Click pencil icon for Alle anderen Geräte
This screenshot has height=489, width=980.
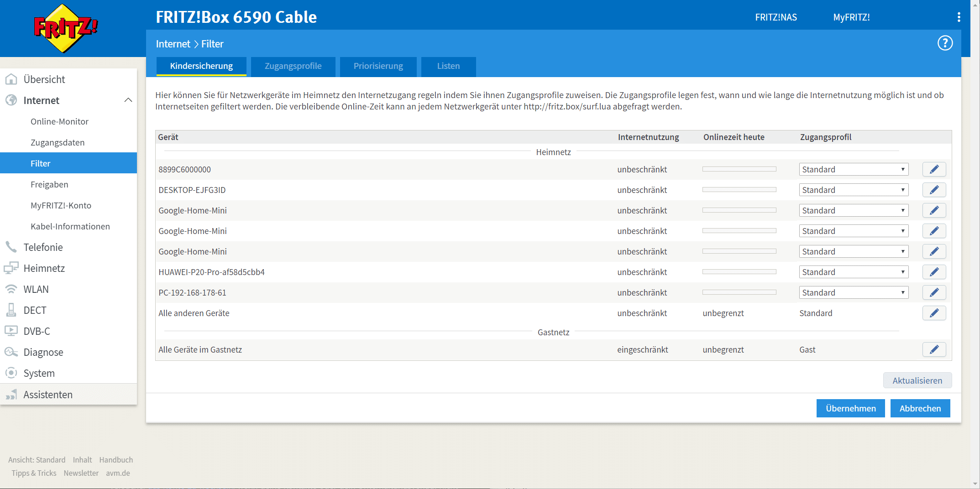click(x=934, y=313)
